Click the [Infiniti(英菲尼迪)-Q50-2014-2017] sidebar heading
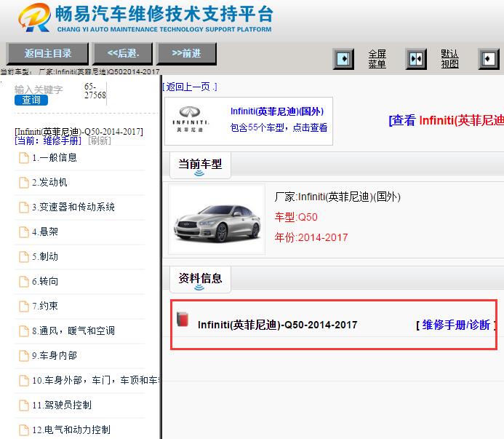504x439 pixels. (79, 132)
